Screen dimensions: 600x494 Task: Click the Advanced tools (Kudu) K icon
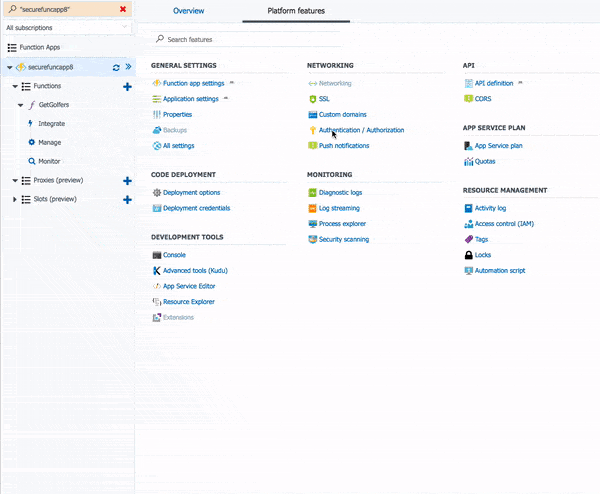tap(157, 271)
